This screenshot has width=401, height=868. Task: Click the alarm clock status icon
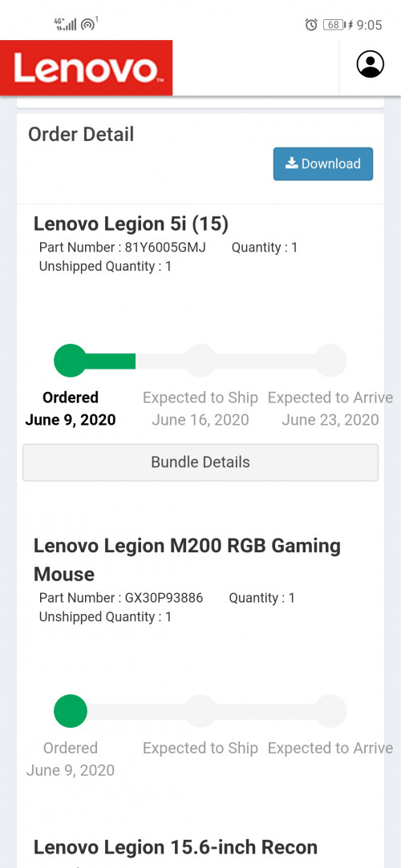tap(311, 24)
